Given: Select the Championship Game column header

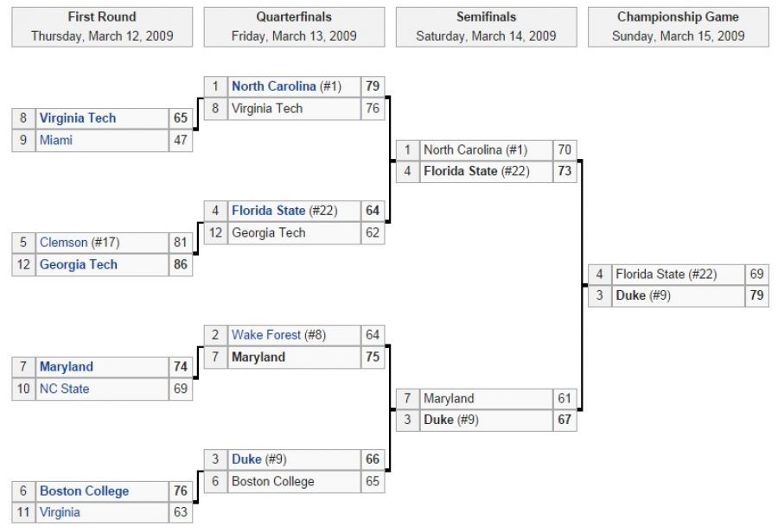Looking at the screenshot, I should click(x=678, y=27).
